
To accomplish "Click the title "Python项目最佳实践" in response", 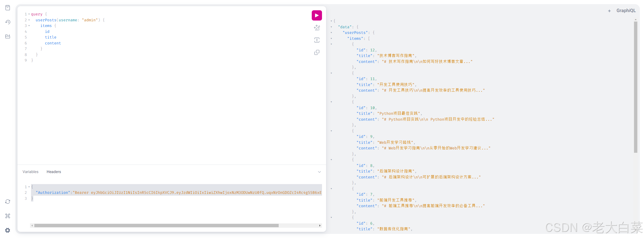I will tap(399, 113).
